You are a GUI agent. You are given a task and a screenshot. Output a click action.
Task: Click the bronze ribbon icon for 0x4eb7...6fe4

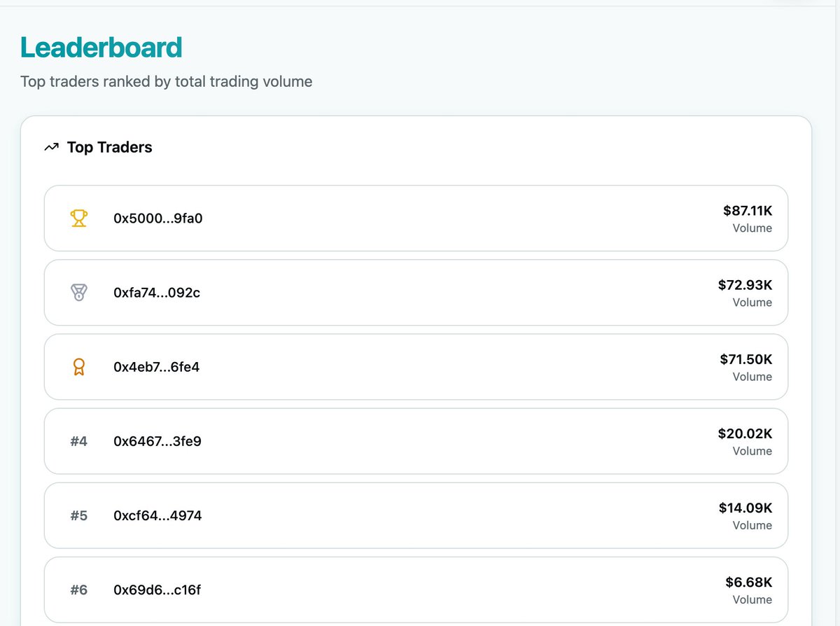point(79,367)
